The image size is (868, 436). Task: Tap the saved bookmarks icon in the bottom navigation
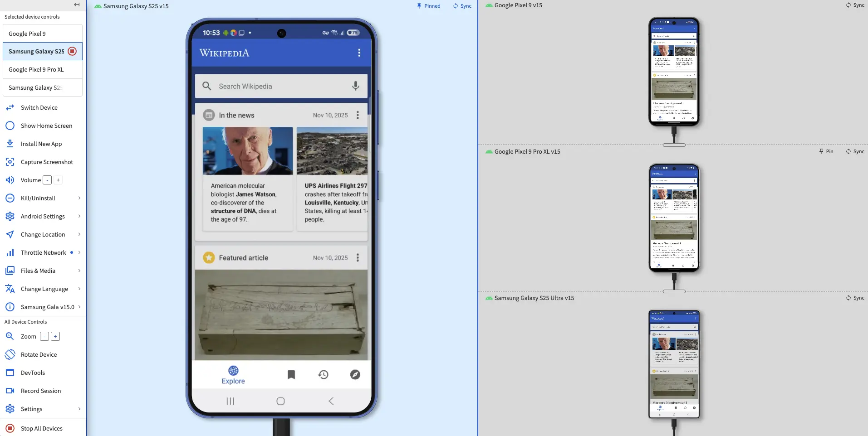pos(291,374)
